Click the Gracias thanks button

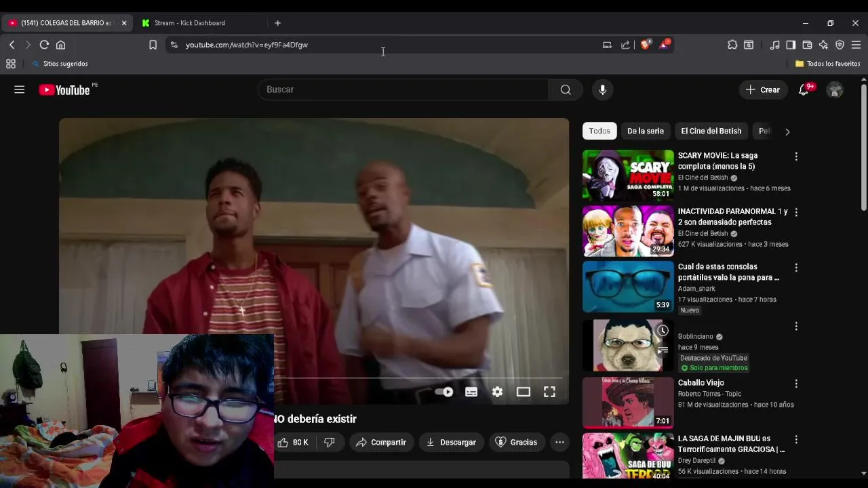click(x=517, y=442)
